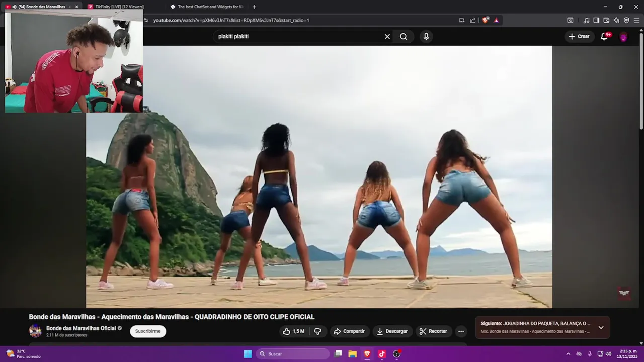
Task: Open the volume speaker tray icon
Action: pos(608,354)
